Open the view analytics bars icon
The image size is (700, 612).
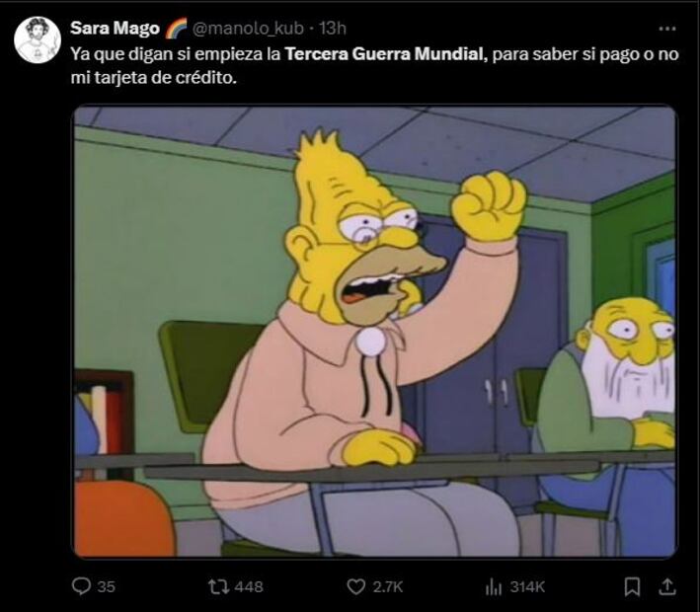tap(494, 586)
